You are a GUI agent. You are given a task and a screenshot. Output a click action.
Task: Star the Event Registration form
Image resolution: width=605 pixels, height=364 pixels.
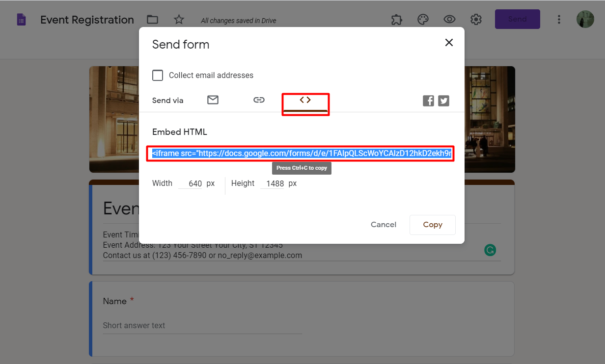pyautogui.click(x=179, y=20)
